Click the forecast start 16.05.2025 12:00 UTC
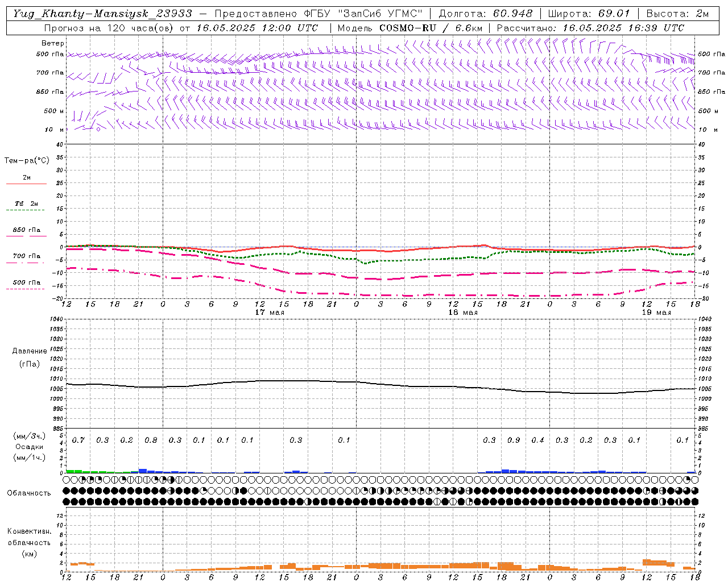 pyautogui.click(x=258, y=28)
